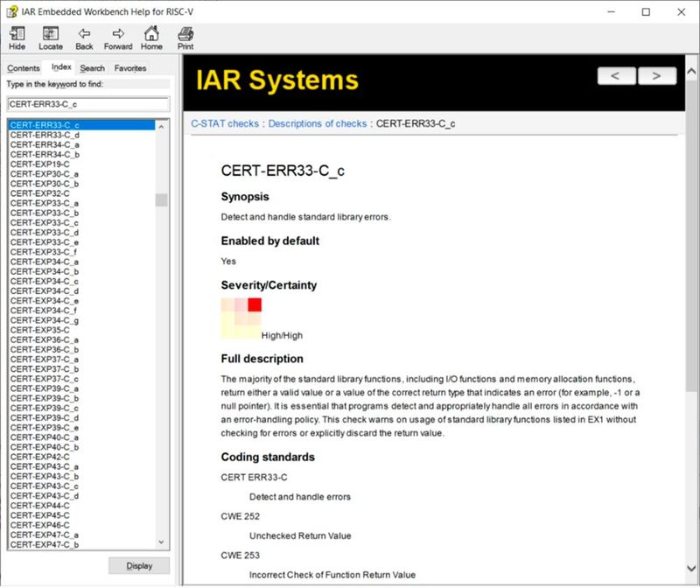Select CERT-ERR33-C_c in the index list
Viewport: 700px width, 588px height.
[81, 125]
